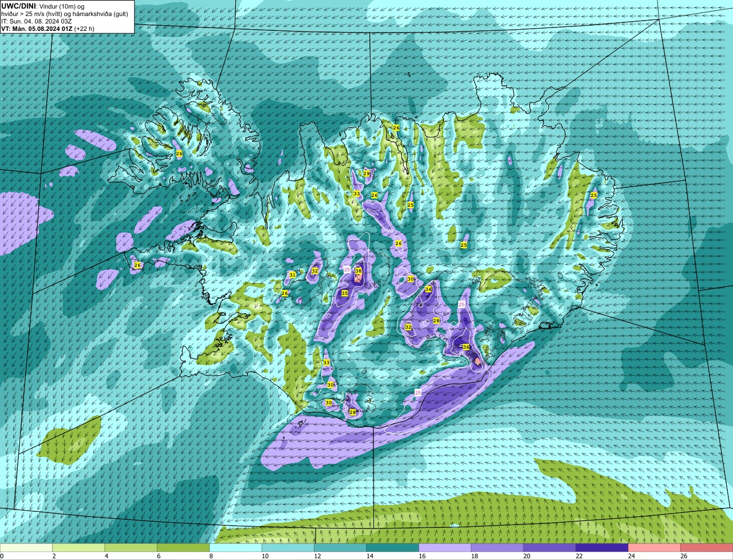Click the yellow gust label reading 35
The image size is (733, 560).
344,293
